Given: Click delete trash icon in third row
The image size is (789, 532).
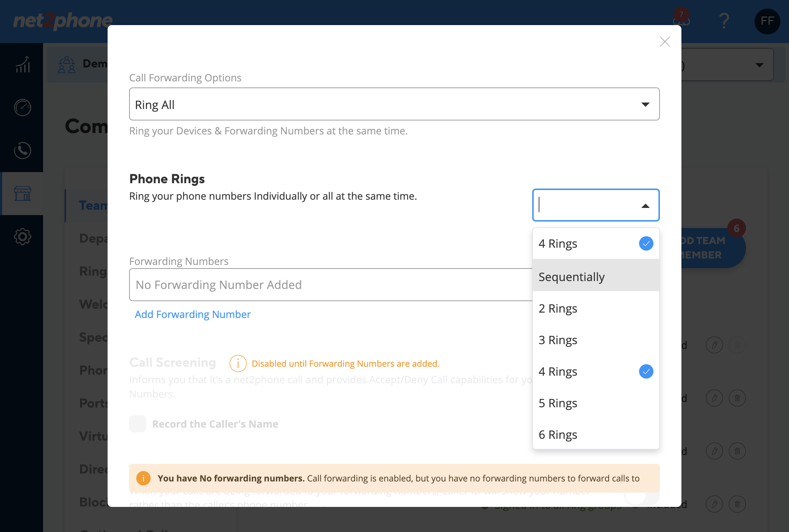Looking at the screenshot, I should pyautogui.click(x=737, y=451).
